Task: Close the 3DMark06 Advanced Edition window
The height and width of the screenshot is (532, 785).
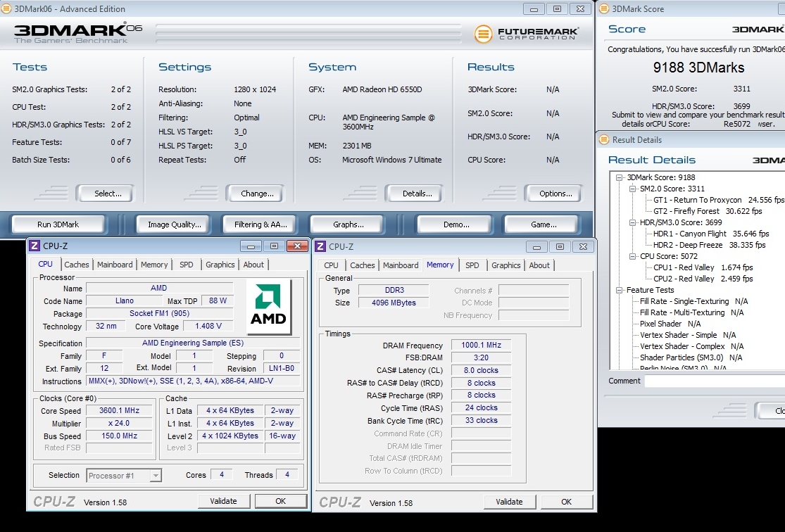Action: click(x=580, y=9)
